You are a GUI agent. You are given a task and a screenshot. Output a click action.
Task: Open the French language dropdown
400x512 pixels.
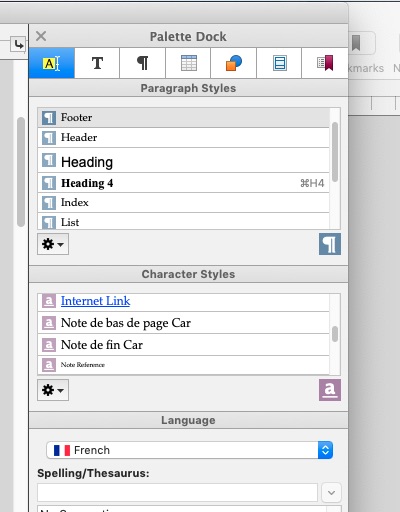click(189, 450)
